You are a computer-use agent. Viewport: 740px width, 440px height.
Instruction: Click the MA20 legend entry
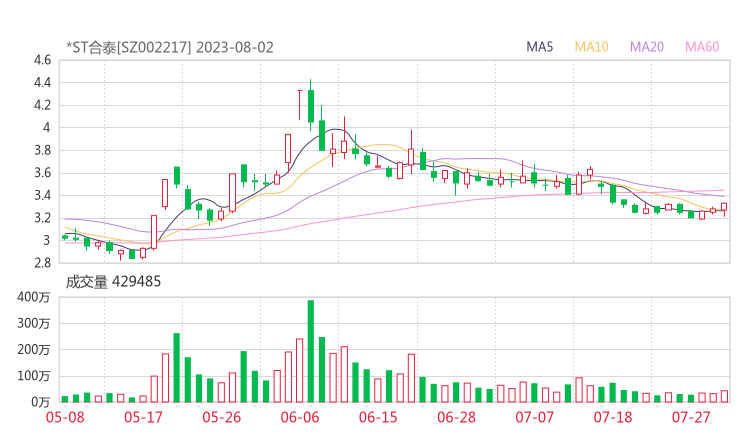pyautogui.click(x=647, y=47)
